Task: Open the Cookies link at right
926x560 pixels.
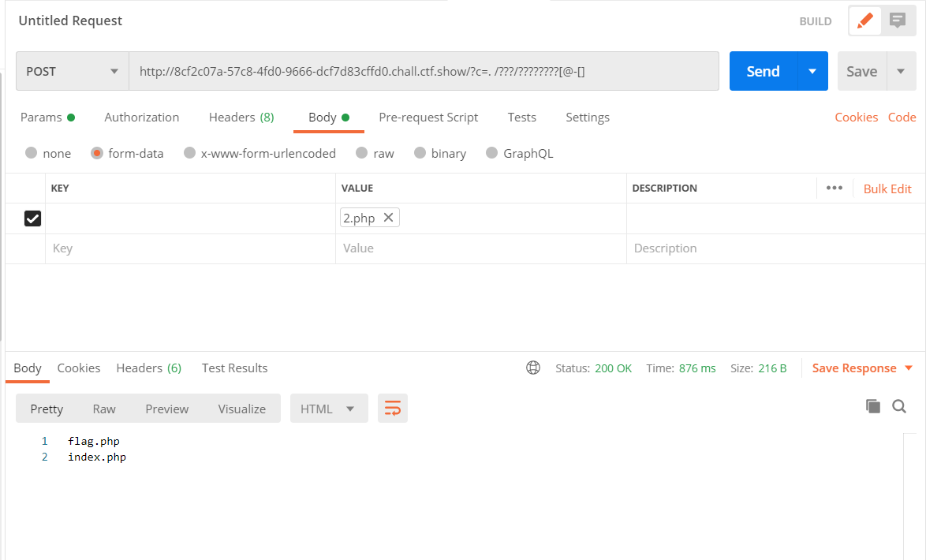Action: [856, 117]
